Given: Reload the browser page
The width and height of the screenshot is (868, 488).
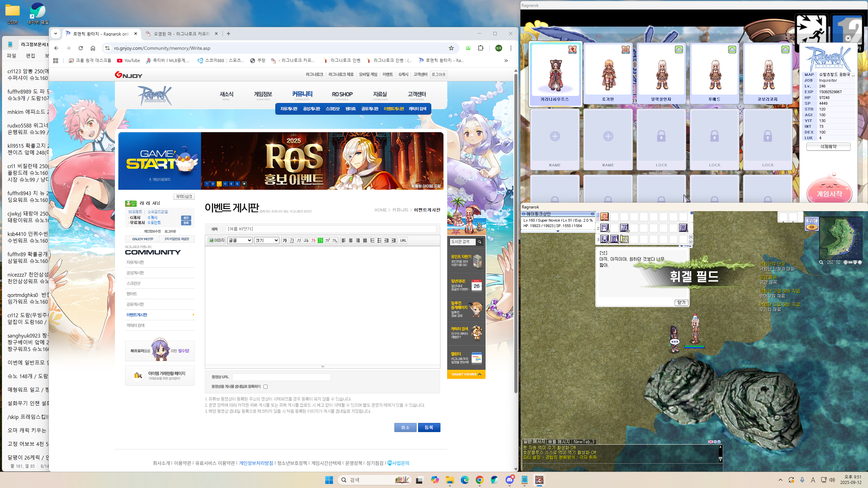Looking at the screenshot, I should click(x=81, y=48).
